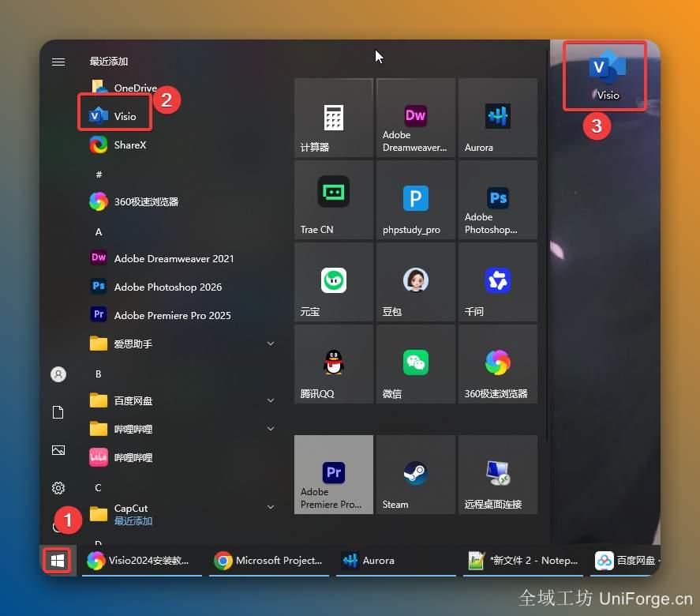Open Pictures from Start sidebar

coord(58,450)
